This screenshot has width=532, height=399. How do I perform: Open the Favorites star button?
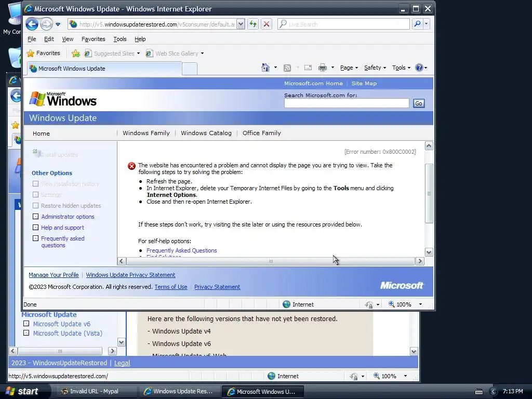coord(44,54)
